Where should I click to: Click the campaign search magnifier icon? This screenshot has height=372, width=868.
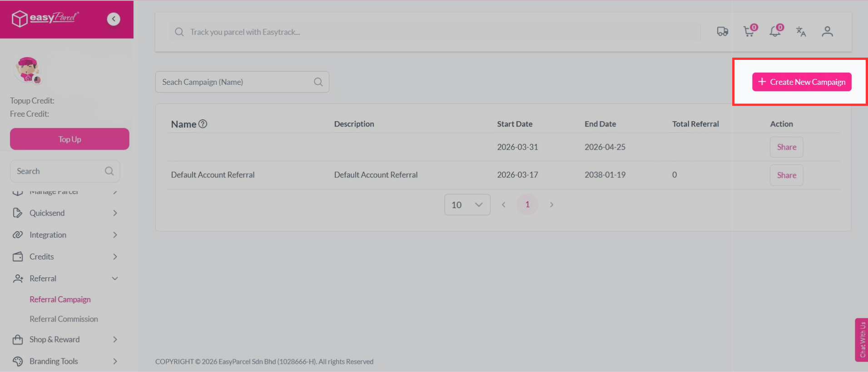[318, 82]
